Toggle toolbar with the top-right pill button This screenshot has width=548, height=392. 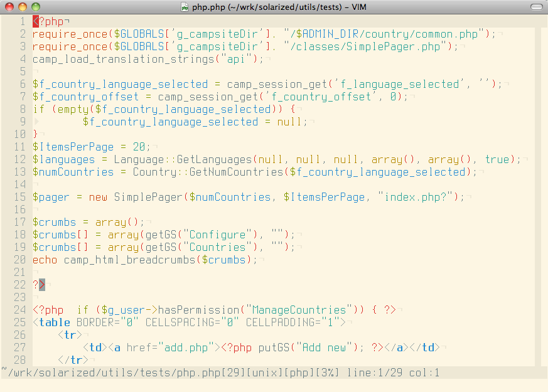pos(537,7)
